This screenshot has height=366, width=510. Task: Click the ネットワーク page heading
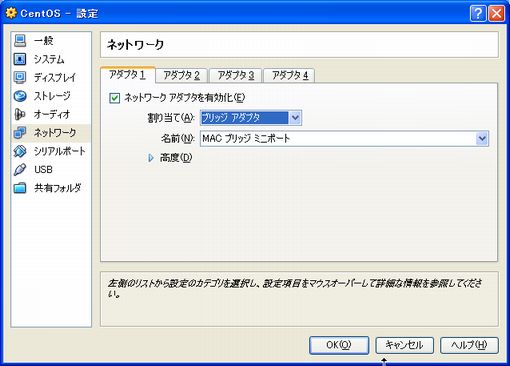tap(135, 45)
